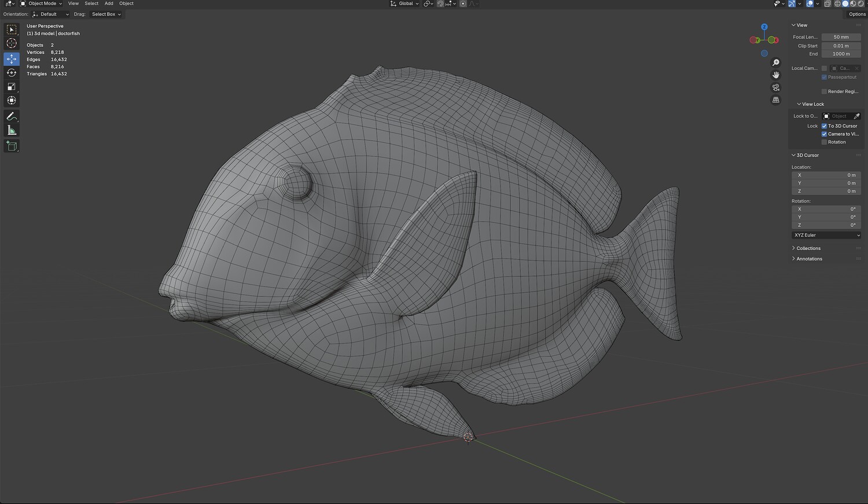Click the 3D Cursor Rotation Y field
The width and height of the screenshot is (868, 504).
click(826, 218)
